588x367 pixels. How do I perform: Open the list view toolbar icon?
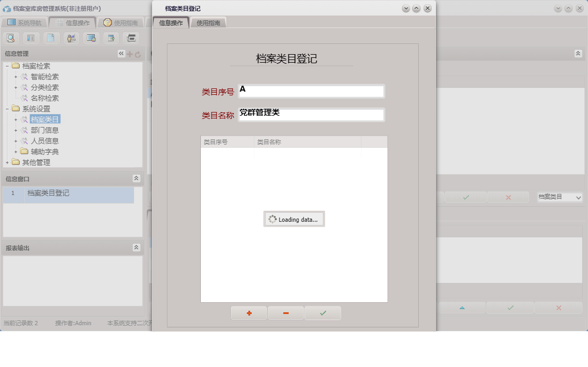pyautogui.click(x=31, y=38)
